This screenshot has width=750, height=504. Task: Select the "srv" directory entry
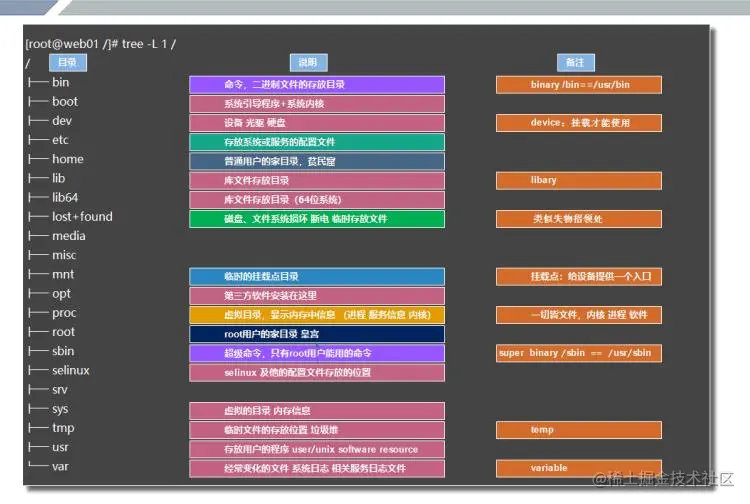(x=59, y=390)
